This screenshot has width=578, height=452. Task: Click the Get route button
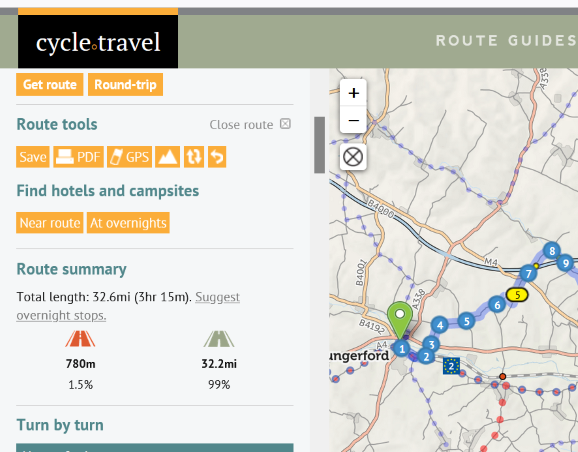tap(50, 84)
